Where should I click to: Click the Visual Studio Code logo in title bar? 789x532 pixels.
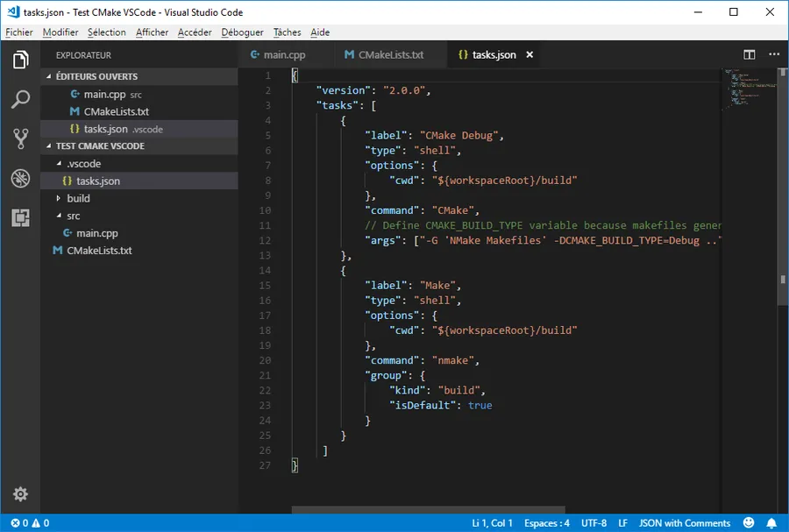pos(13,12)
